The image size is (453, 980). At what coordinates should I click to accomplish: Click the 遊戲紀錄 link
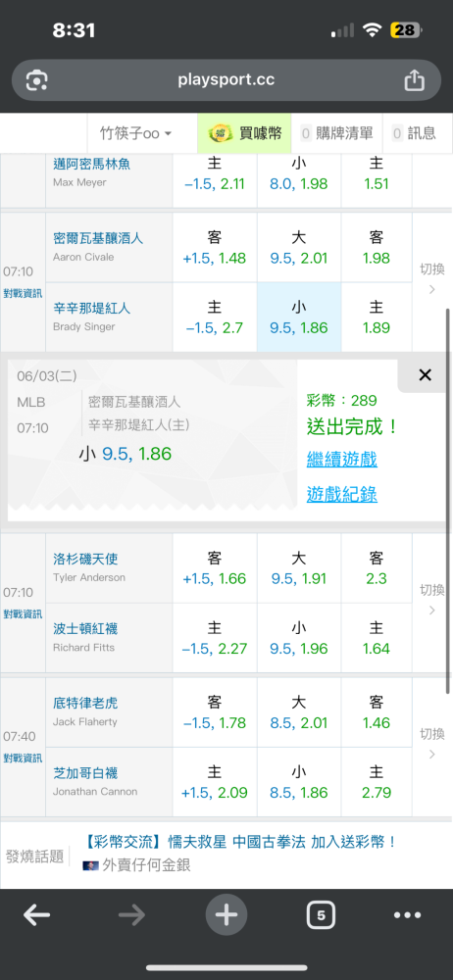342,495
